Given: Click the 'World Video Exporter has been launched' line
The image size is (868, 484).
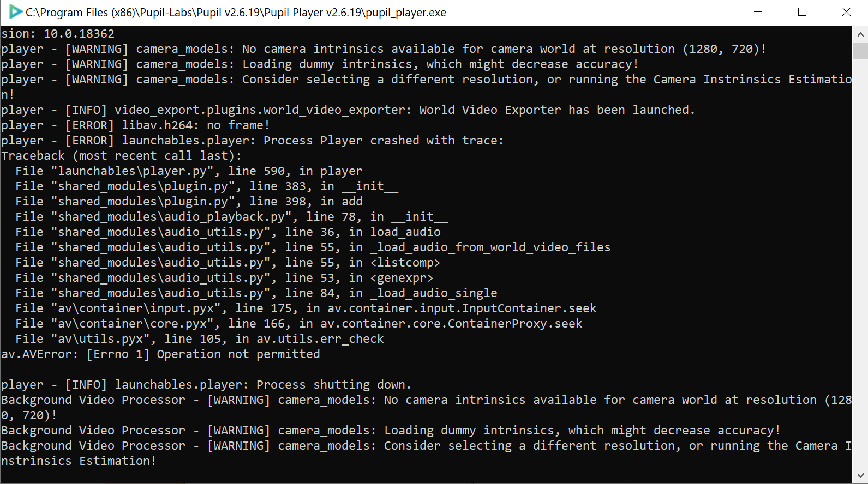Looking at the screenshot, I should pyautogui.click(x=348, y=110).
